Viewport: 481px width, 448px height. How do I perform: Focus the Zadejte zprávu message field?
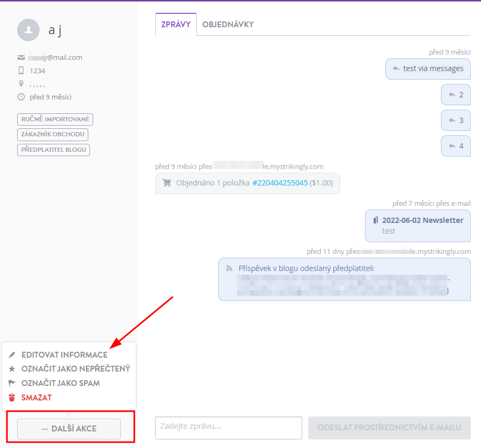(228, 428)
